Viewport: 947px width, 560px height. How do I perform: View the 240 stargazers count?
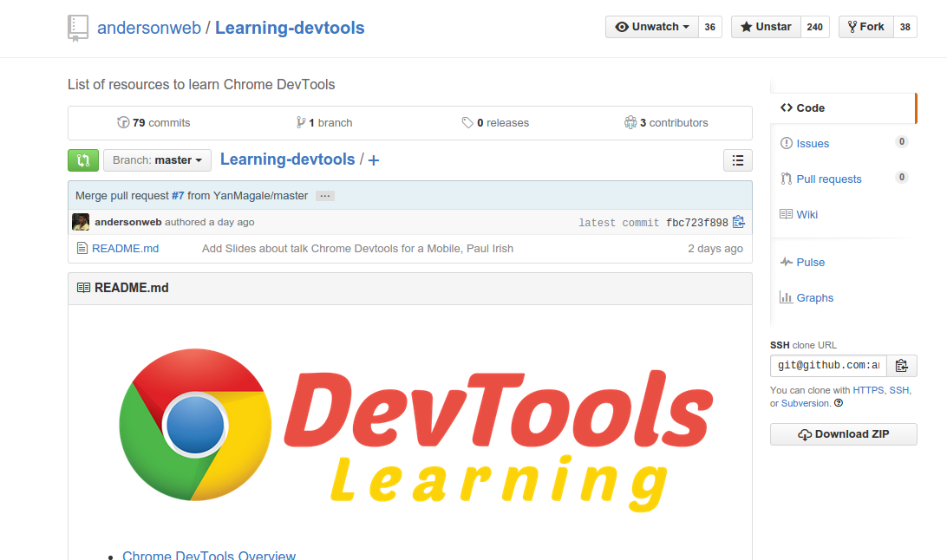[x=814, y=27]
